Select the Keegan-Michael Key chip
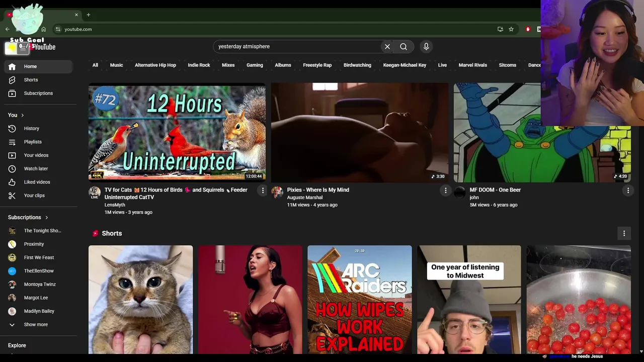The height and width of the screenshot is (362, 644). coord(405,65)
